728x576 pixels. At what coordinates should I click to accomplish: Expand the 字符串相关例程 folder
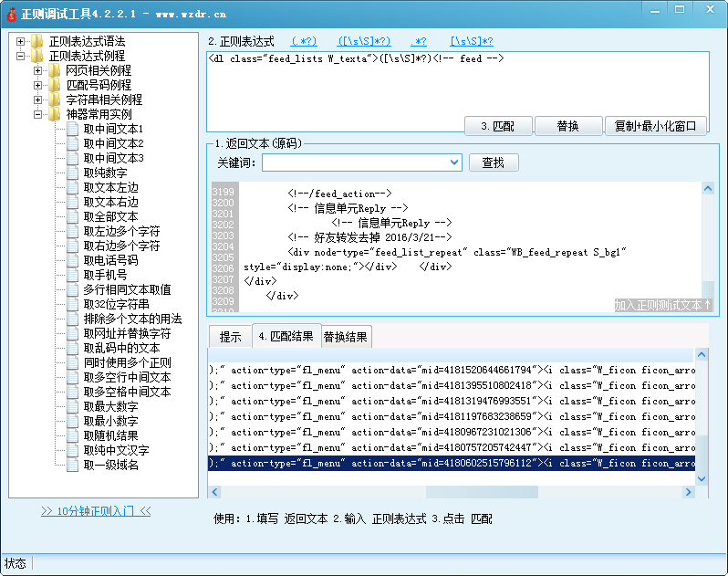(x=37, y=99)
